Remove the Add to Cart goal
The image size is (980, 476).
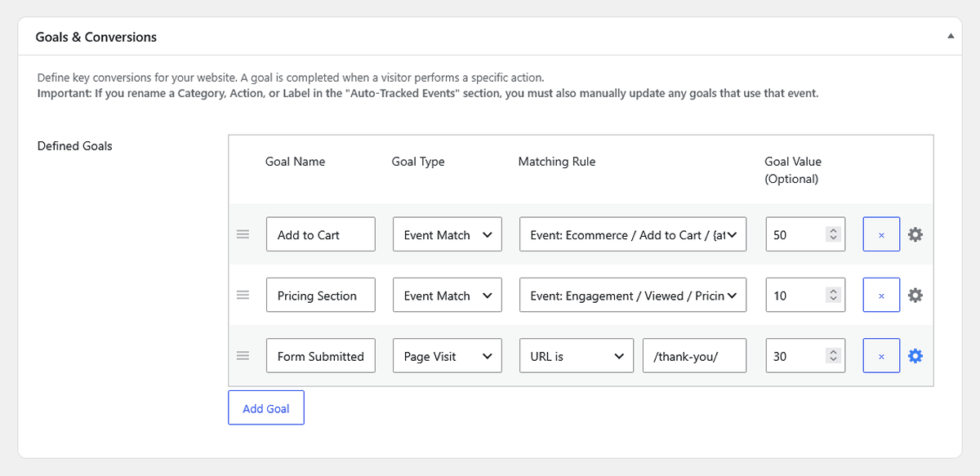(881, 234)
